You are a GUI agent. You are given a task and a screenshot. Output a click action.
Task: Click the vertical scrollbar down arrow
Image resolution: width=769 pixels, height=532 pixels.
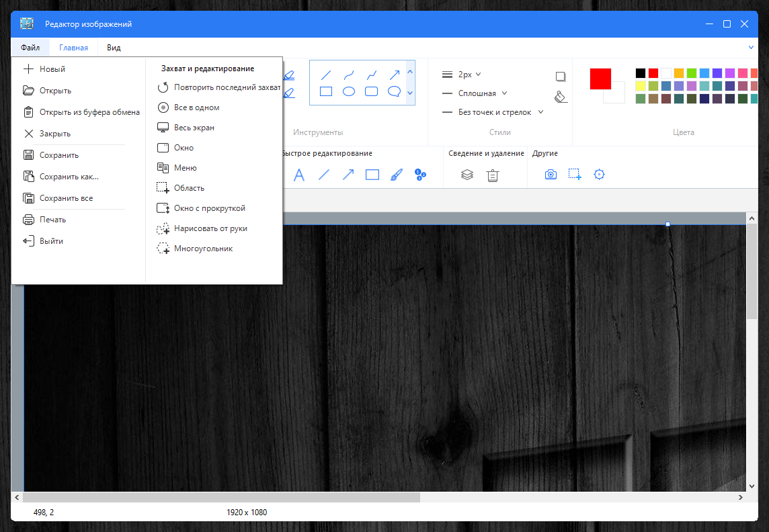click(x=752, y=486)
